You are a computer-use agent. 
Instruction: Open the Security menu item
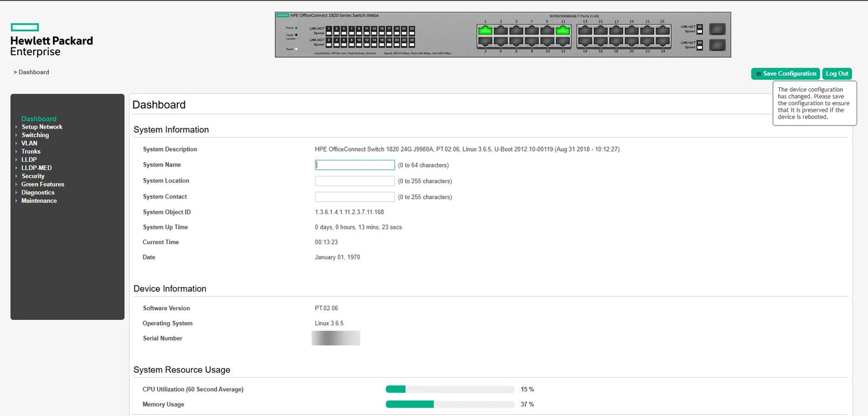coord(33,177)
